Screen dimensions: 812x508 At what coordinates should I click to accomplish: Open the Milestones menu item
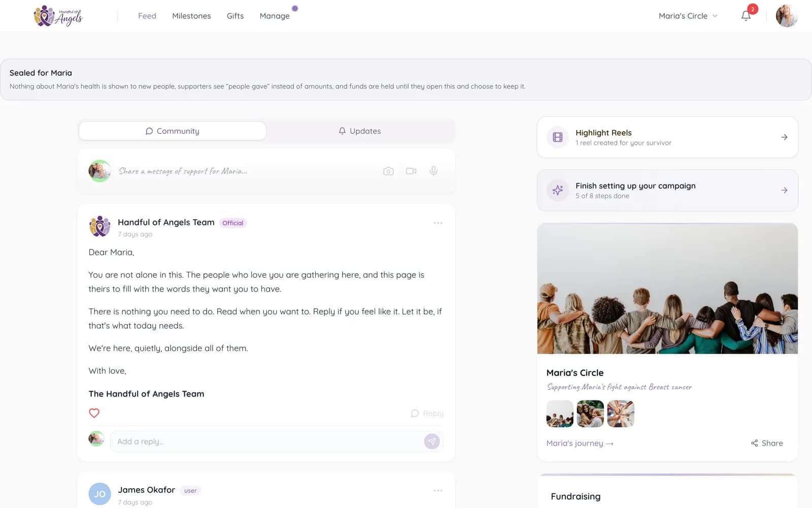[x=191, y=16]
